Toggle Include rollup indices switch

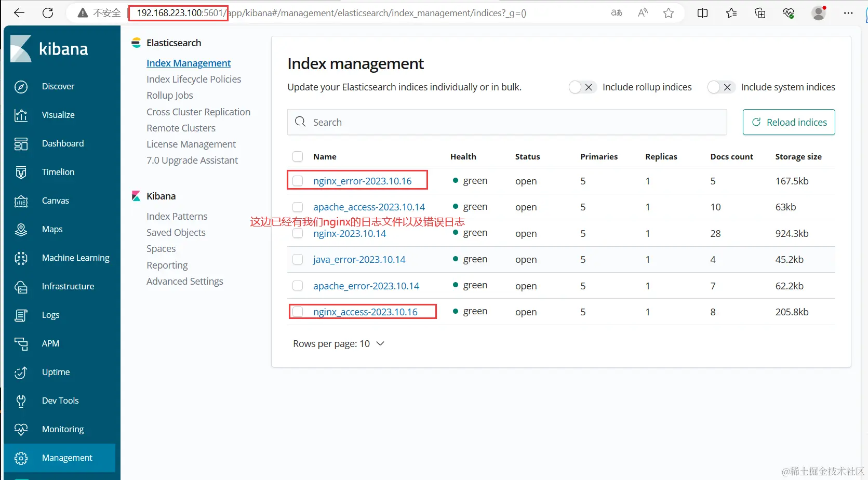[582, 87]
